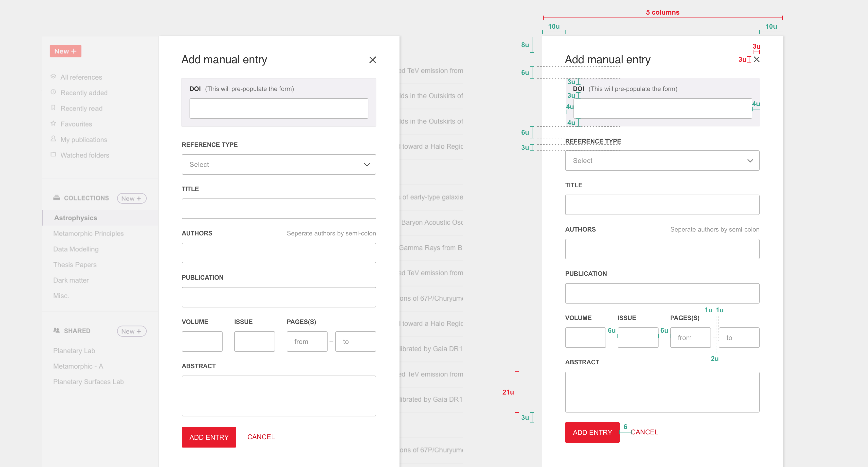The image size is (868, 467).
Task: Close the left Add manual entry dialog
Action: pos(372,60)
